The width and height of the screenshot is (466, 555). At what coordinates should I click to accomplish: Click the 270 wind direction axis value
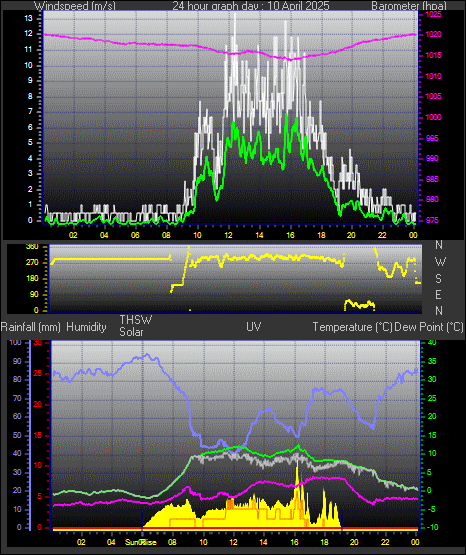(32, 263)
